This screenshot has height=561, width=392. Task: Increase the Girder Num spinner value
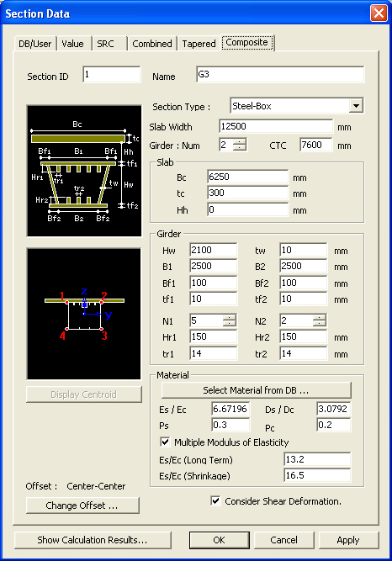click(240, 142)
